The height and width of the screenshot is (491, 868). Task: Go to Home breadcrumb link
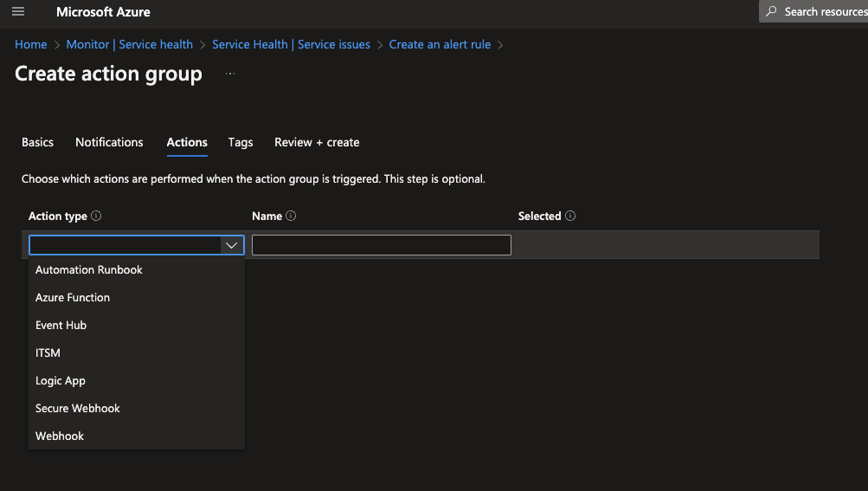click(x=31, y=44)
